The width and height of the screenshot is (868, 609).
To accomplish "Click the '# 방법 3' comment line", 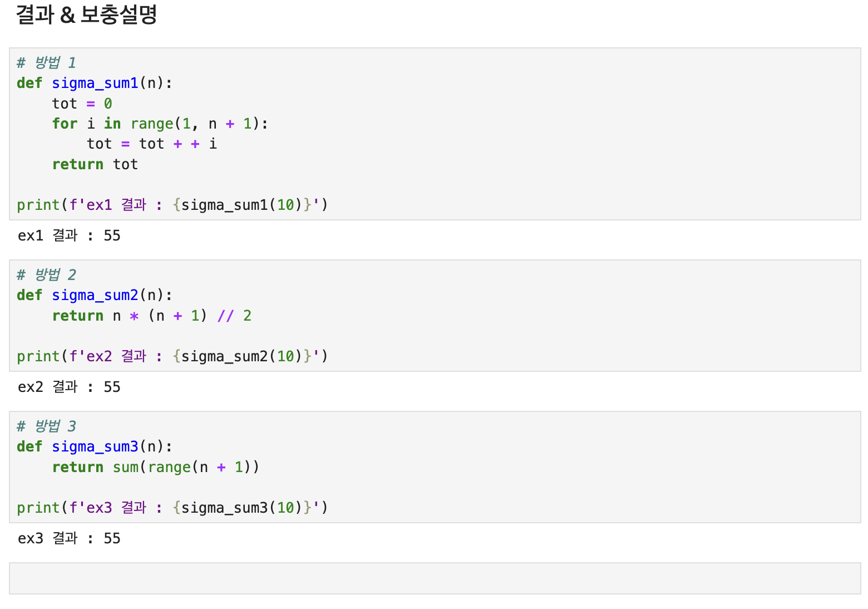I will (46, 426).
